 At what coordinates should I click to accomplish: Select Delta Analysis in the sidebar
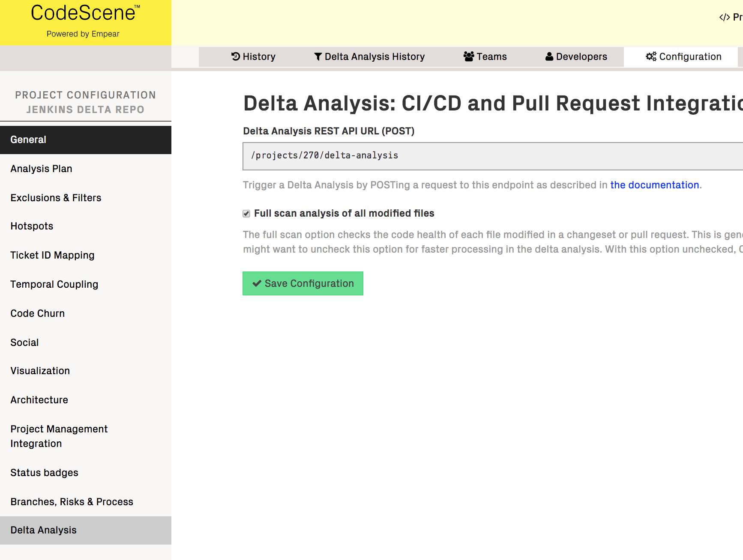click(x=86, y=530)
